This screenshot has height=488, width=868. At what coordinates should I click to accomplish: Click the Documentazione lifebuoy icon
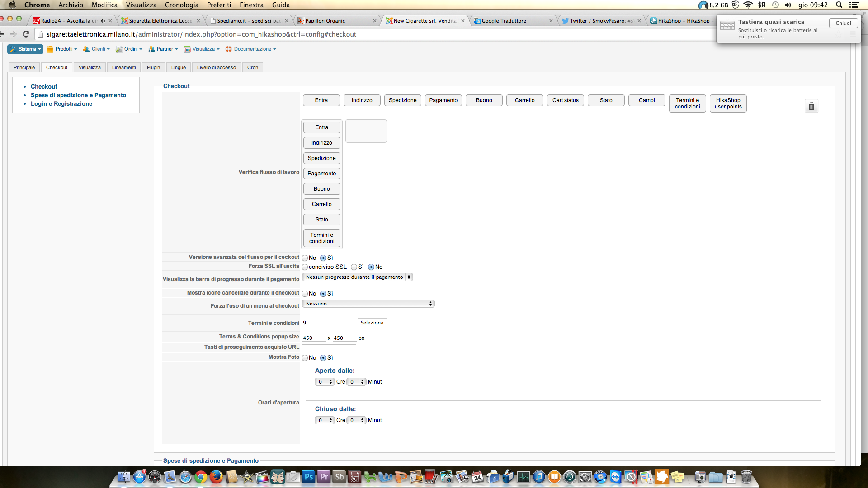[x=229, y=49]
